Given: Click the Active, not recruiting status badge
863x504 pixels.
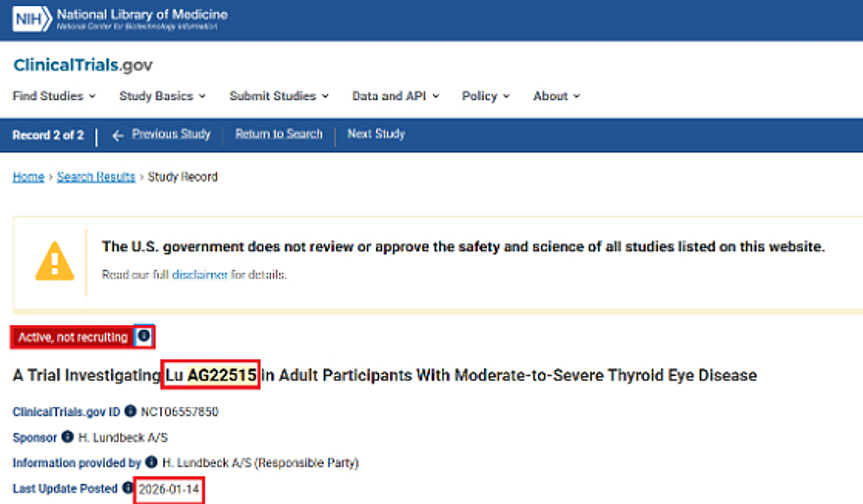Looking at the screenshot, I should pos(73,337).
